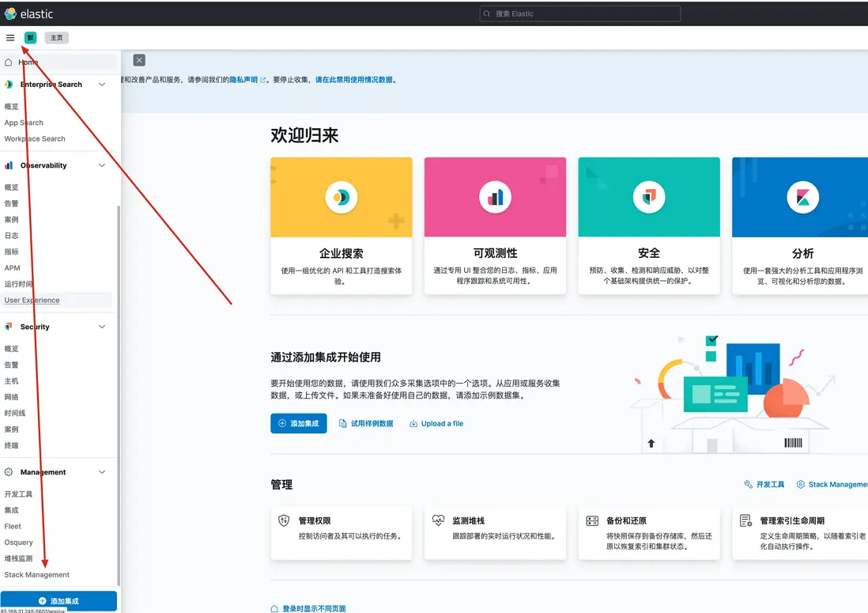Click the blue 添加集成 button in main content
The width and height of the screenshot is (868, 613).
[298, 423]
